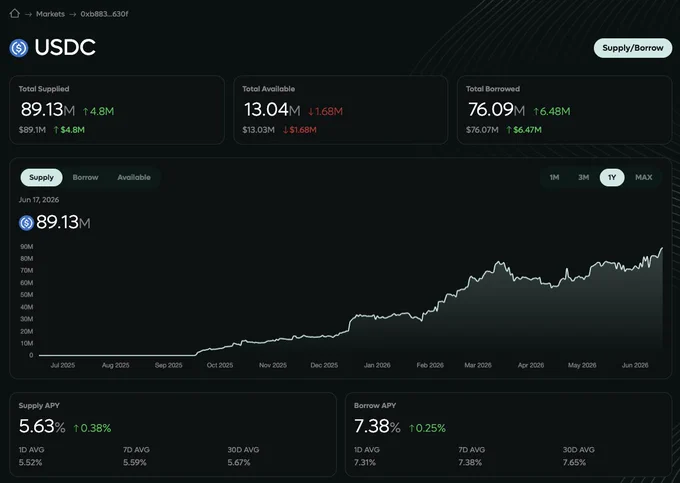Click the Jan 2026 x-axis label
This screenshot has width=680, height=483.
point(377,366)
